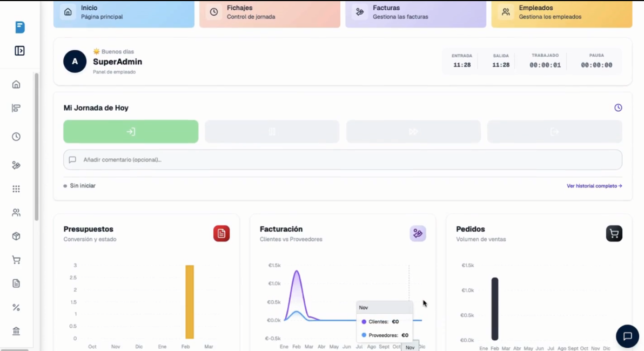Open the apps grid icon in sidebar

click(16, 189)
